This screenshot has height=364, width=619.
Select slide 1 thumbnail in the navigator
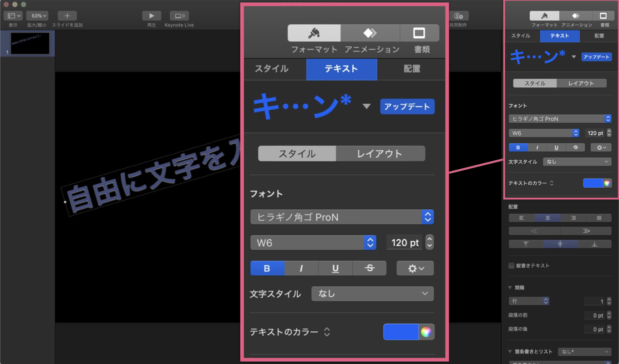pyautogui.click(x=30, y=43)
